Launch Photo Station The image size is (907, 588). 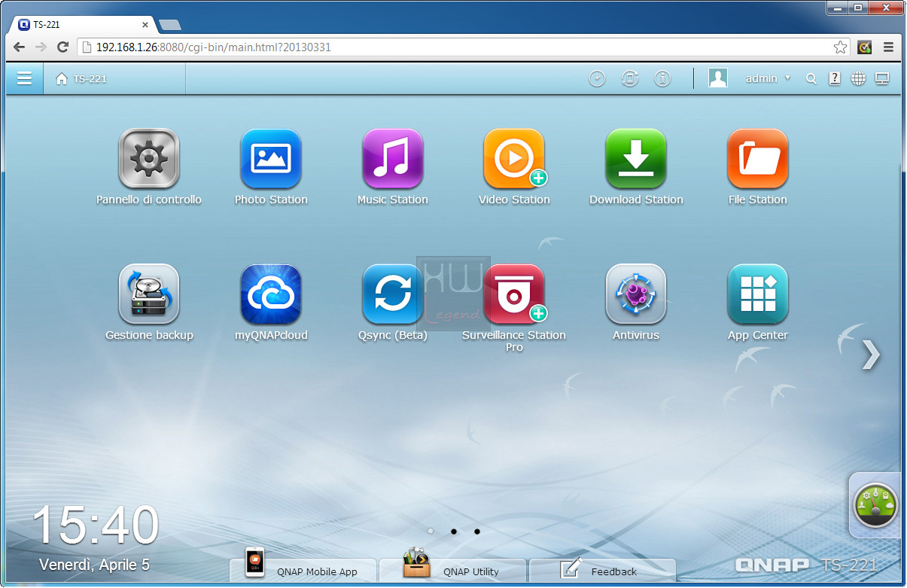coord(271,159)
